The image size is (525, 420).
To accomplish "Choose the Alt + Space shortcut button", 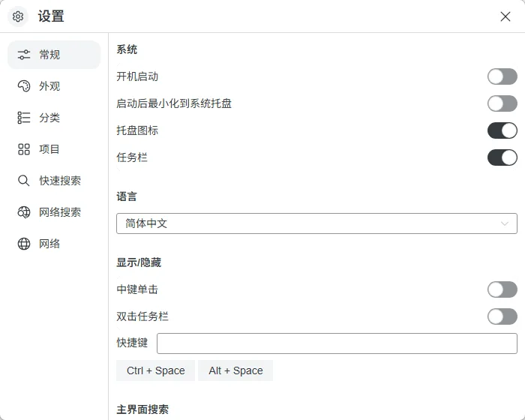I will [235, 370].
